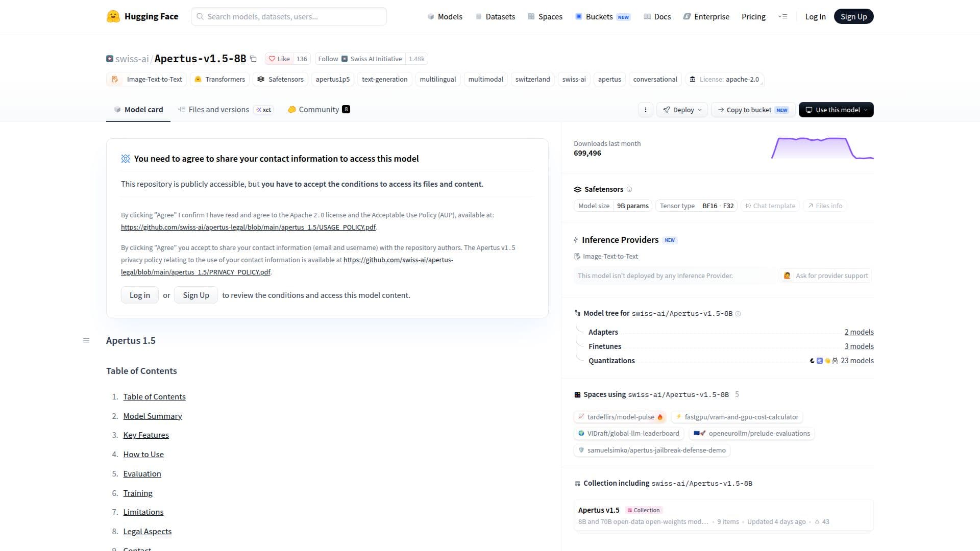
Task: Copy the model name with the copy icon
Action: (253, 59)
